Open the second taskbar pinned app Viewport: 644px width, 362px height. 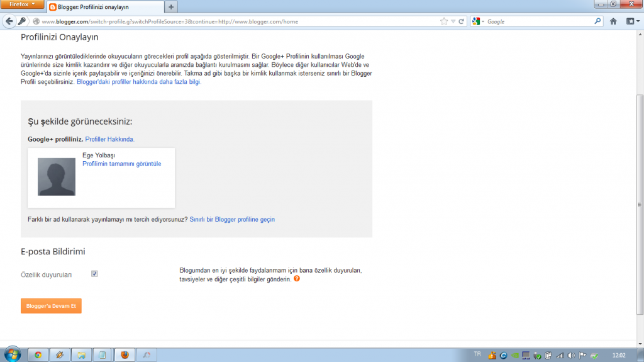60,354
